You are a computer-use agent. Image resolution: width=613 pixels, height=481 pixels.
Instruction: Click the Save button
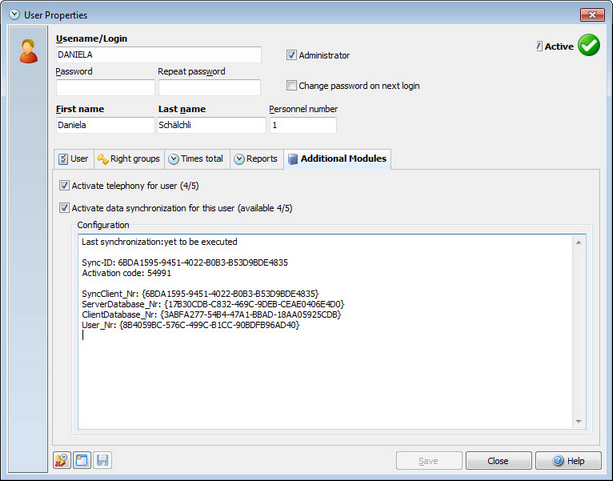tap(429, 461)
